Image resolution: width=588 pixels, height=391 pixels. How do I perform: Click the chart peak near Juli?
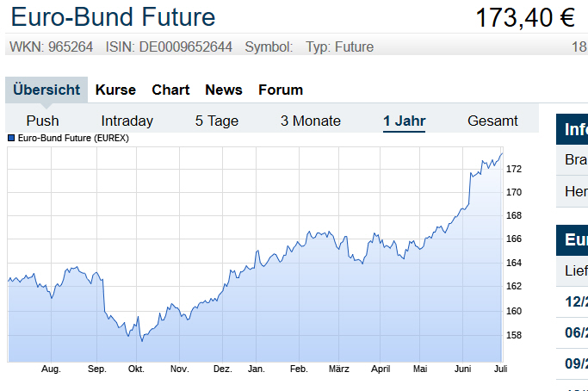(501, 154)
